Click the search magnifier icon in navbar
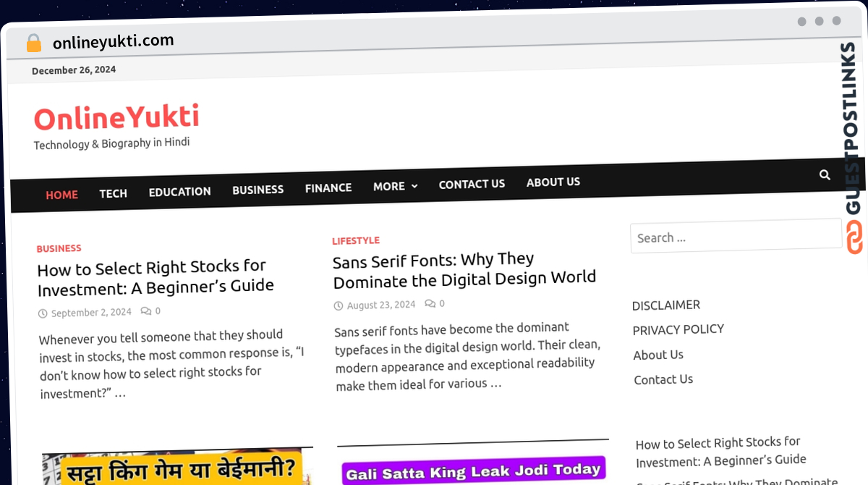The height and width of the screenshot is (485, 868). click(825, 174)
